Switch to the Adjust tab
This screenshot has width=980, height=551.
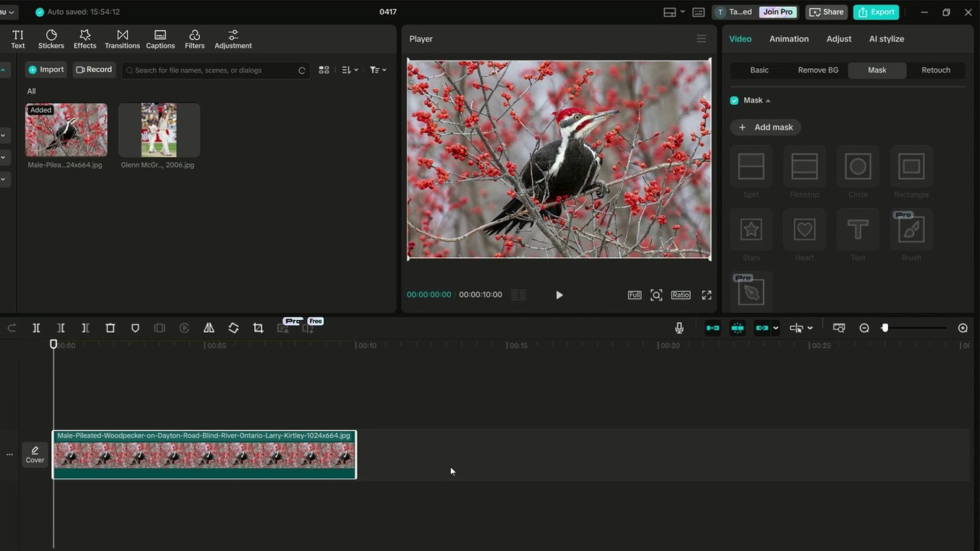point(838,38)
